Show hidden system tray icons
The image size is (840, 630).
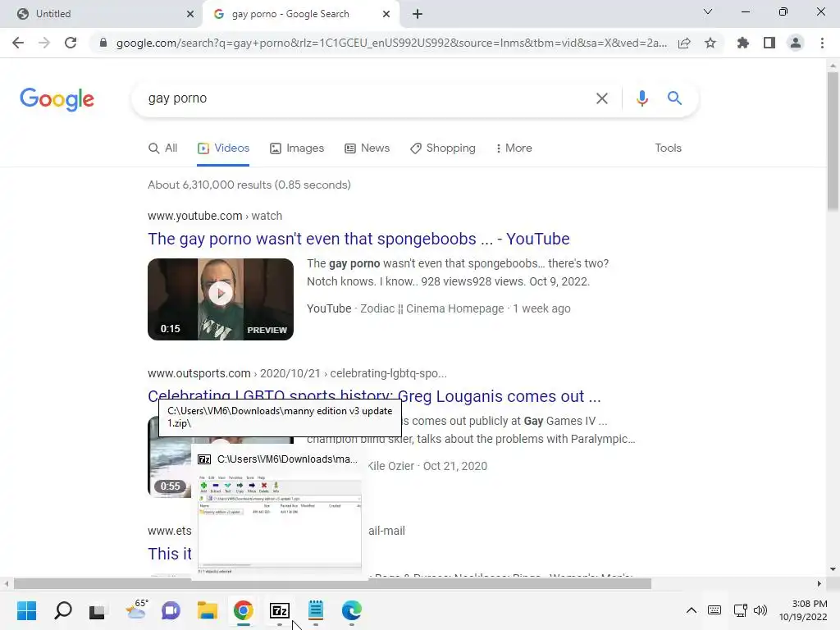tap(692, 610)
